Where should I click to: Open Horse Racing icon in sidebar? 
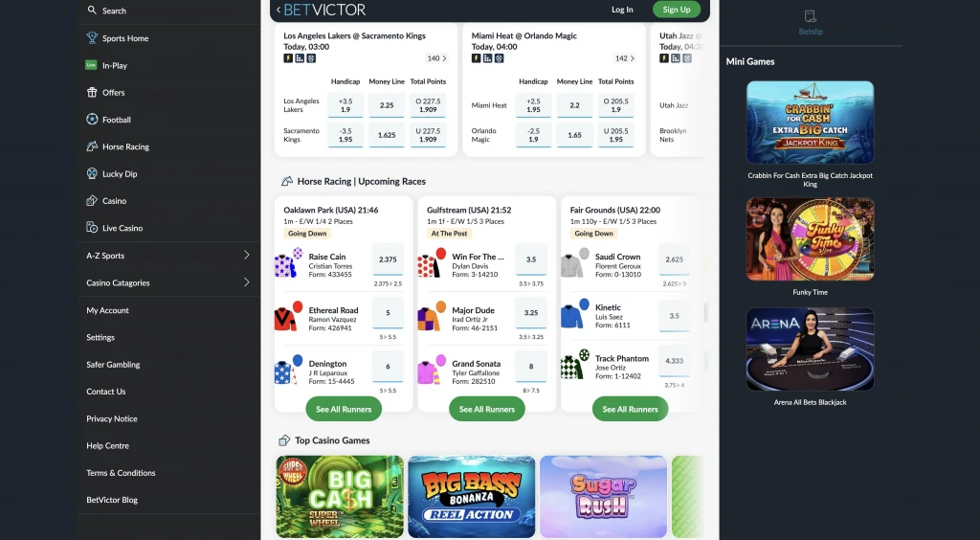pyautogui.click(x=92, y=146)
